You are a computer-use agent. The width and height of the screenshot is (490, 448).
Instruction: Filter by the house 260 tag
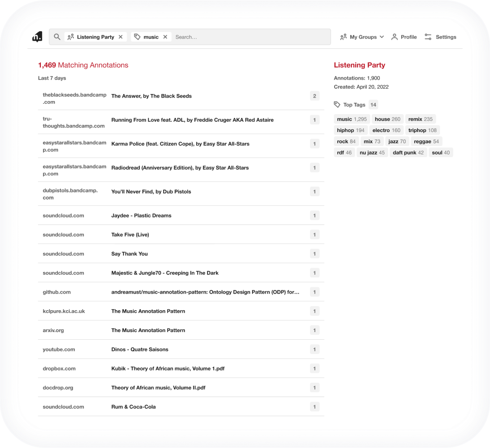tap(387, 119)
